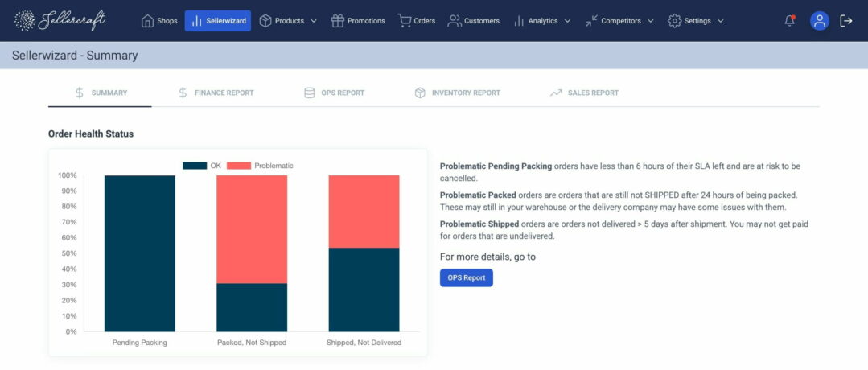
Task: Click the 100% y-axis label
Action: click(67, 175)
